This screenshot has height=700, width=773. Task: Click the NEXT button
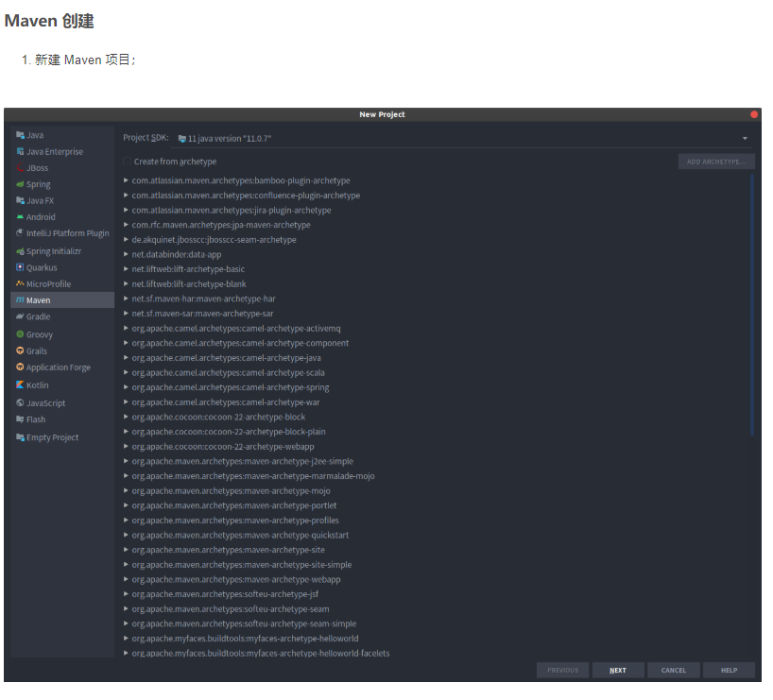[x=617, y=670]
